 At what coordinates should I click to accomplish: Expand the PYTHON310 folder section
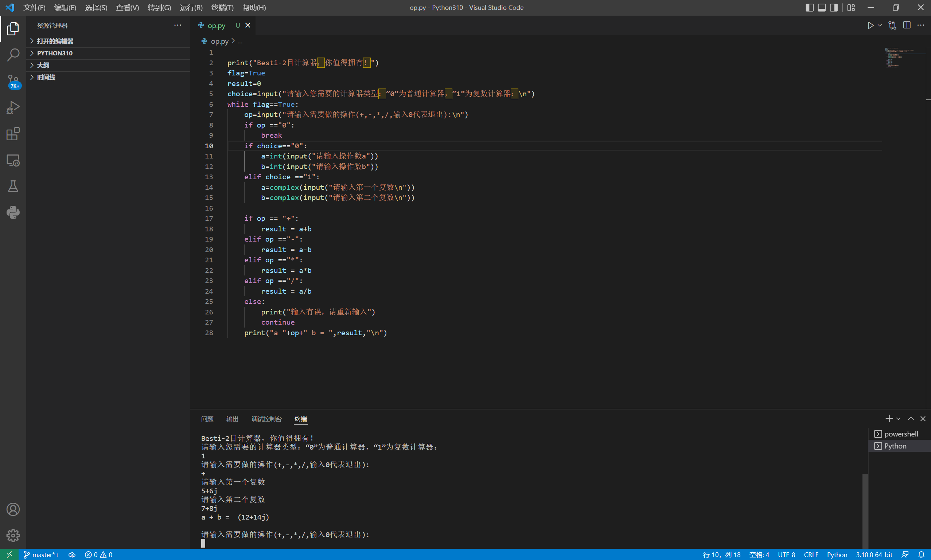(x=55, y=53)
